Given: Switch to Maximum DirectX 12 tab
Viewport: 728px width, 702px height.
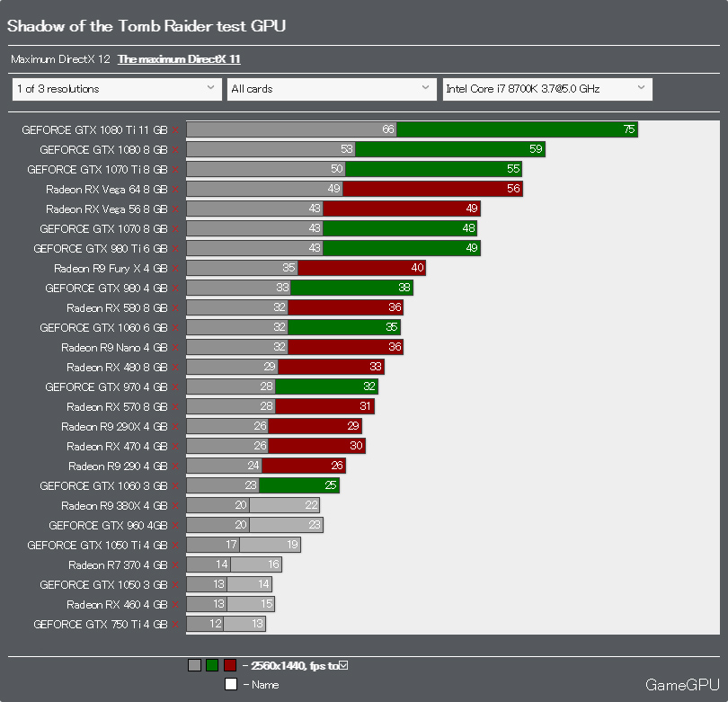Looking at the screenshot, I should click(60, 59).
